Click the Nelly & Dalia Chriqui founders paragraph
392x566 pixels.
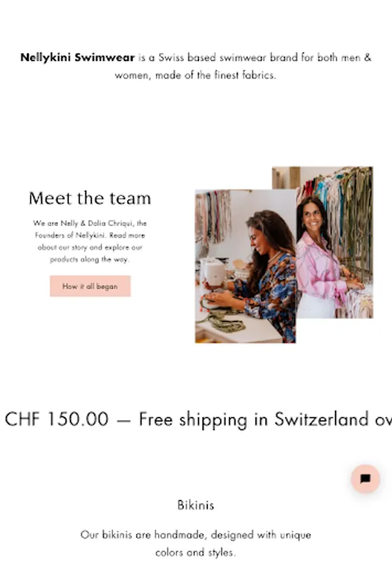(90, 241)
